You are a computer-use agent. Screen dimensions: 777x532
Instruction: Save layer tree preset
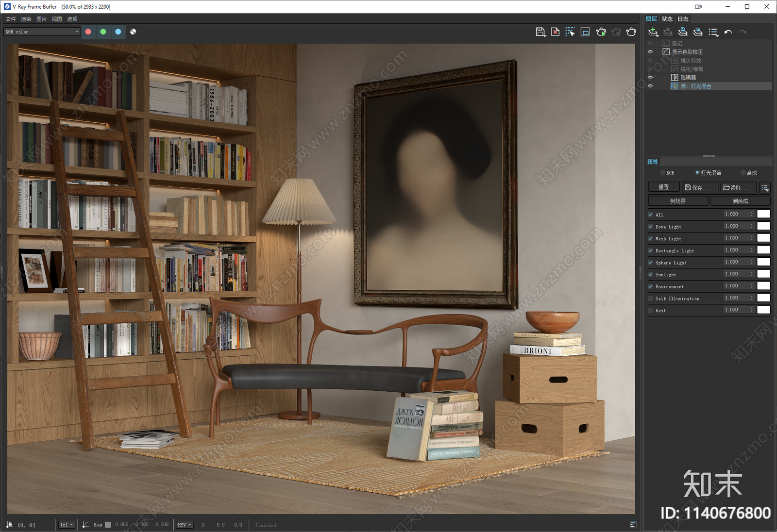click(x=683, y=32)
